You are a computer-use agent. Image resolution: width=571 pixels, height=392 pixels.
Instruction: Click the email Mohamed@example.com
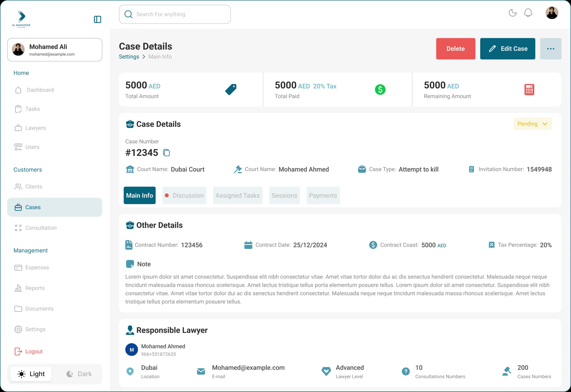248,368
